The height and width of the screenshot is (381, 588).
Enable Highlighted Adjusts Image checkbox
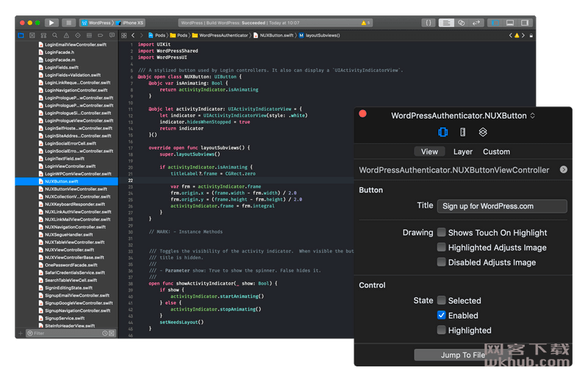442,247
